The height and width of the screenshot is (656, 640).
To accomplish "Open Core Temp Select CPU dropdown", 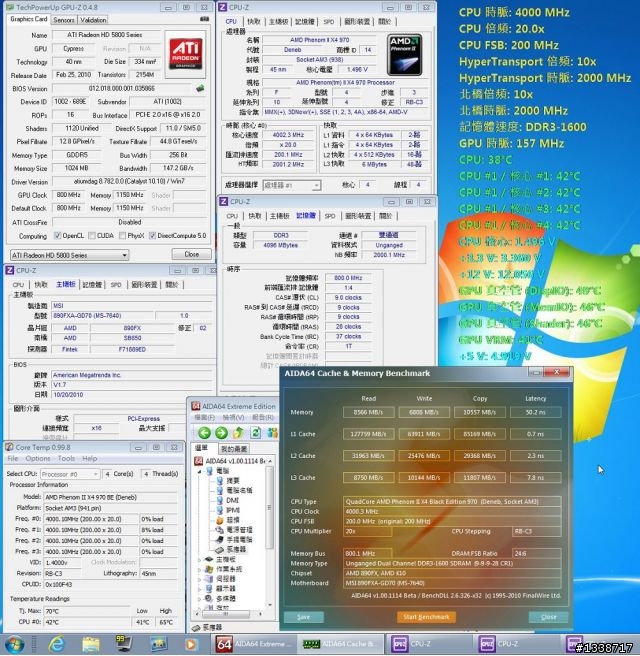I will coord(70,474).
